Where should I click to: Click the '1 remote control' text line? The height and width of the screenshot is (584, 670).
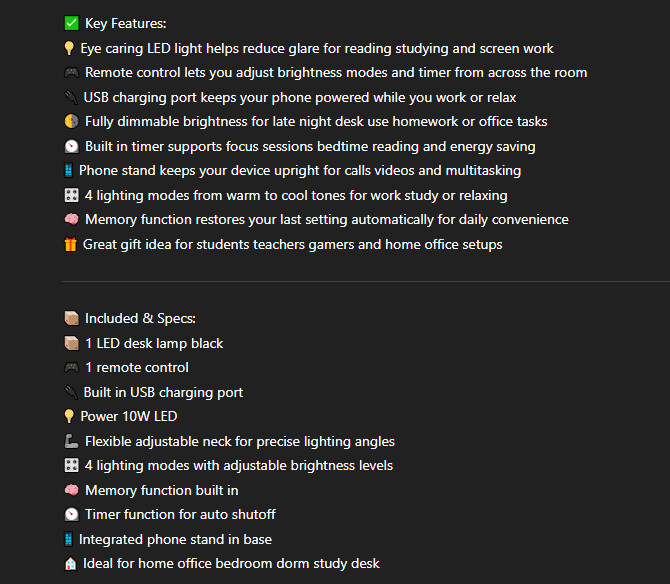[x=137, y=368]
